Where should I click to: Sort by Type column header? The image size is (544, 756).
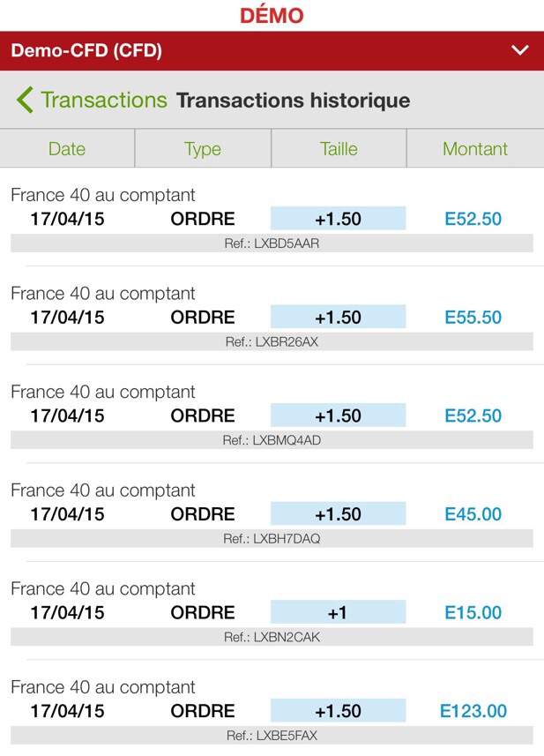point(203,149)
